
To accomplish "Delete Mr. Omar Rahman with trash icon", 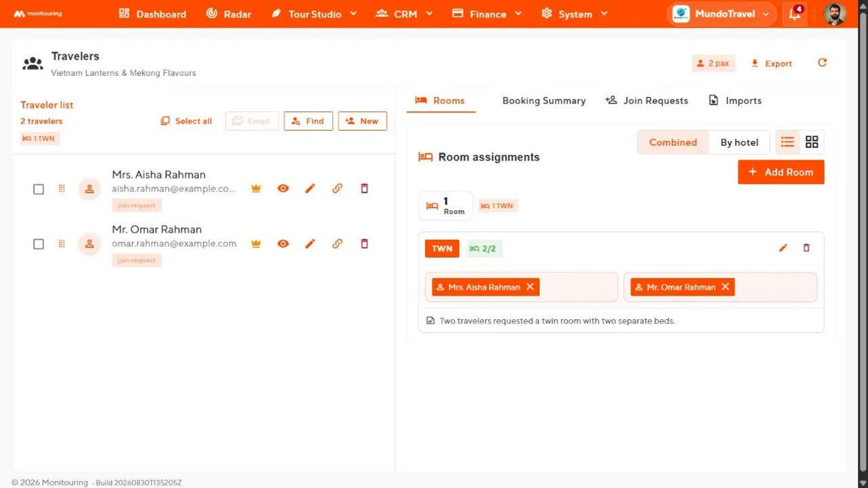I will pyautogui.click(x=364, y=243).
